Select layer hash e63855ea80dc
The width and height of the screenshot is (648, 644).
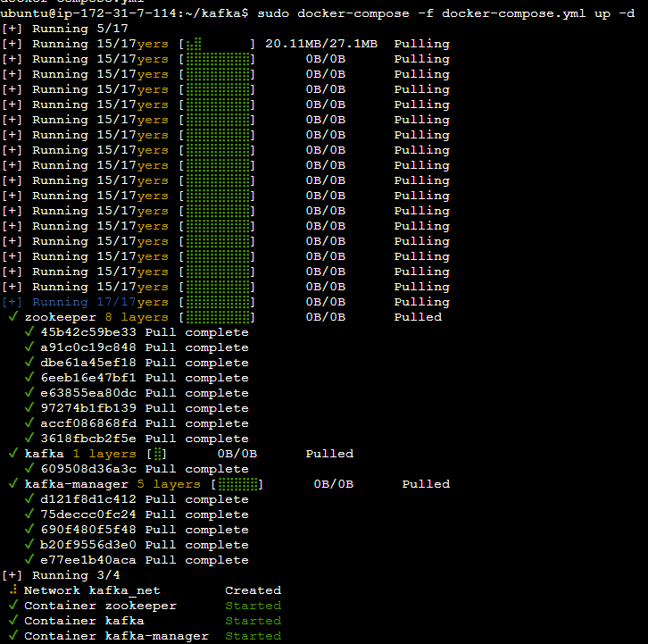click(88, 393)
